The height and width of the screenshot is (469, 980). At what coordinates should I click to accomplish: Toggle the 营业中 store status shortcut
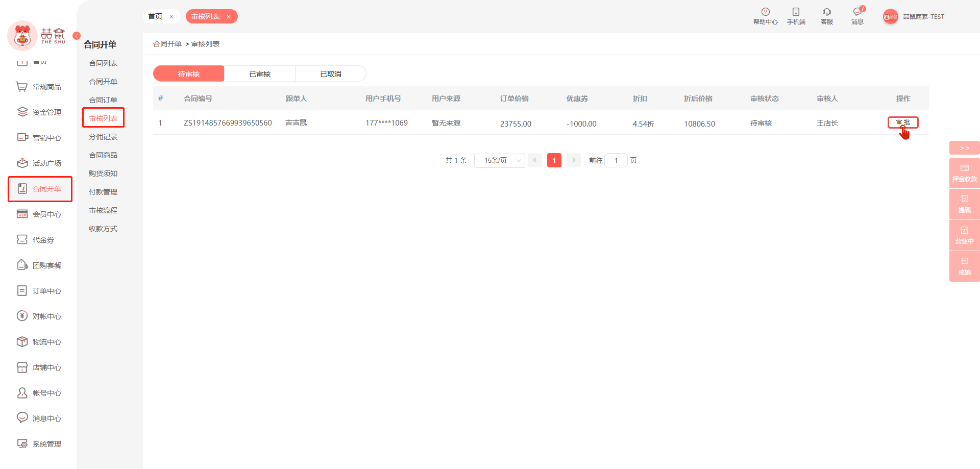point(965,235)
